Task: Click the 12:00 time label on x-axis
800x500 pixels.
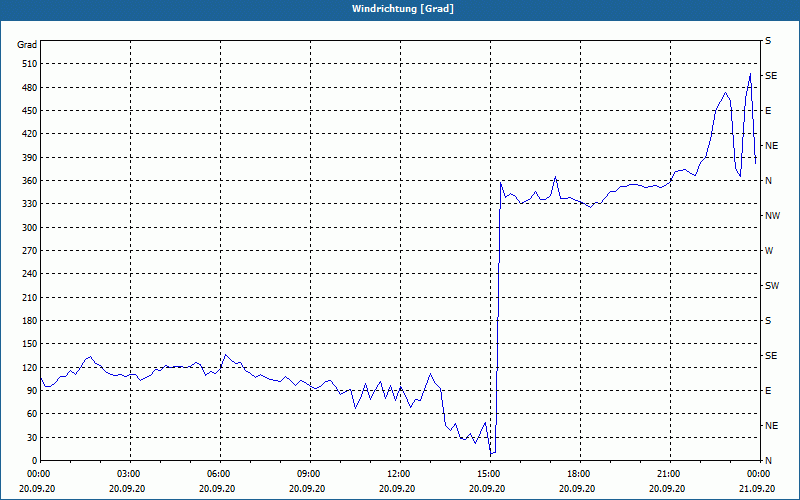Action: (400, 474)
